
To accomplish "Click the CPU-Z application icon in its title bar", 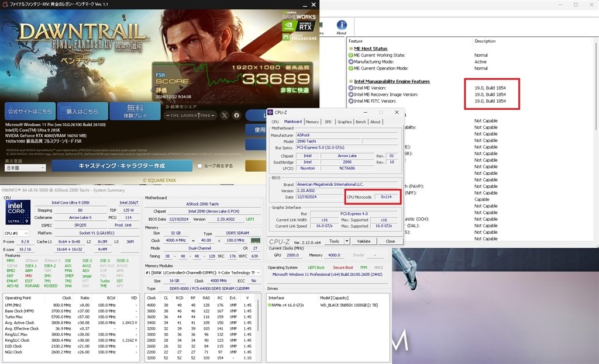I will click(270, 112).
